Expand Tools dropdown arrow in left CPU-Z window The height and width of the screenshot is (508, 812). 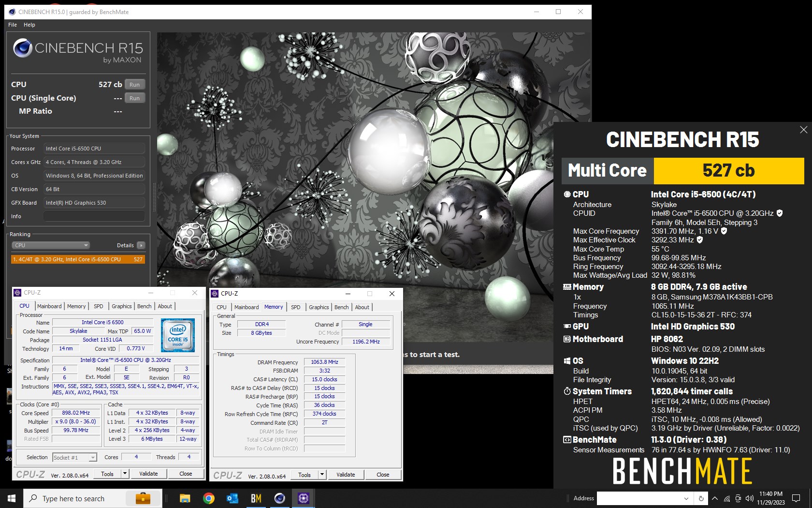125,474
